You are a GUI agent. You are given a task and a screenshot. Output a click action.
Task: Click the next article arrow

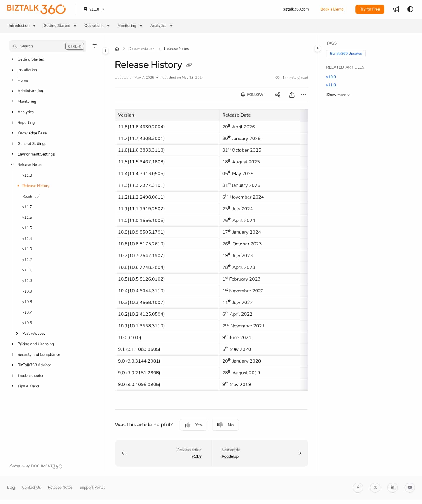[x=300, y=453]
